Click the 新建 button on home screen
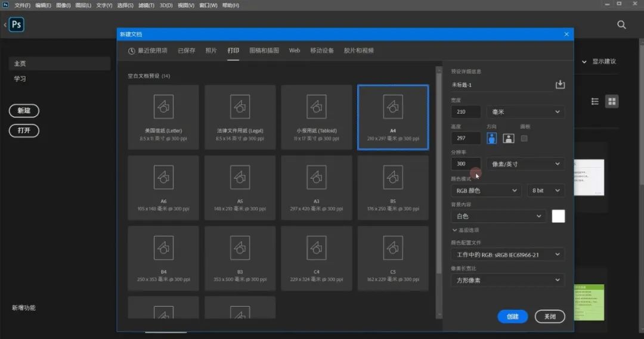Screen dimensions: 644x339 pyautogui.click(x=24, y=110)
